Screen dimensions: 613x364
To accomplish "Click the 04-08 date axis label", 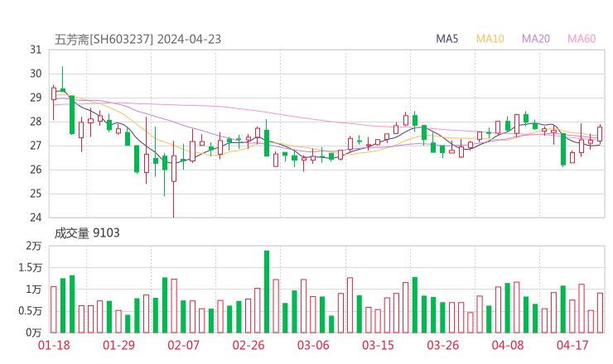I will pos(508,345).
